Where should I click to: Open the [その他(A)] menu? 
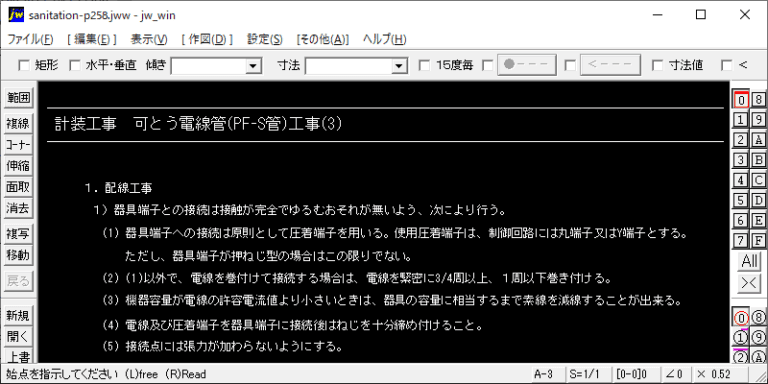pyautogui.click(x=322, y=39)
